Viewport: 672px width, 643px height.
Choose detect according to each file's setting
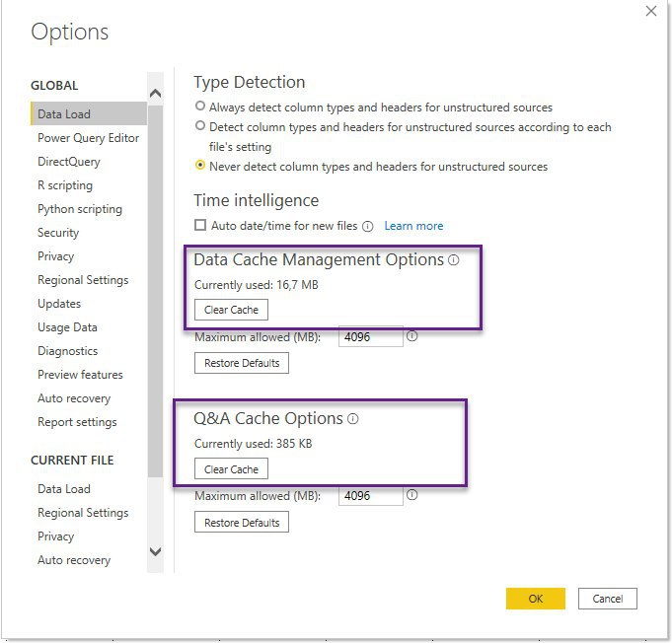[201, 126]
